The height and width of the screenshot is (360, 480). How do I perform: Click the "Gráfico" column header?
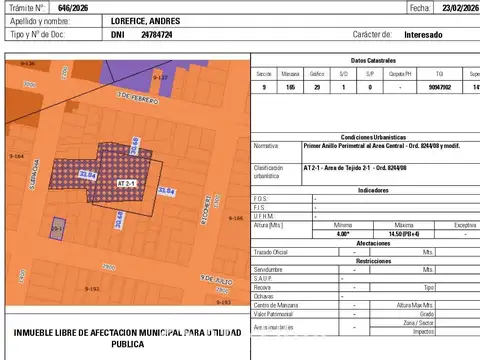coord(317,74)
